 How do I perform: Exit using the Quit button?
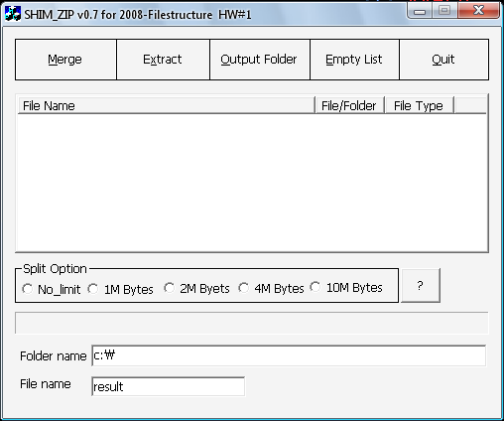pos(443,60)
